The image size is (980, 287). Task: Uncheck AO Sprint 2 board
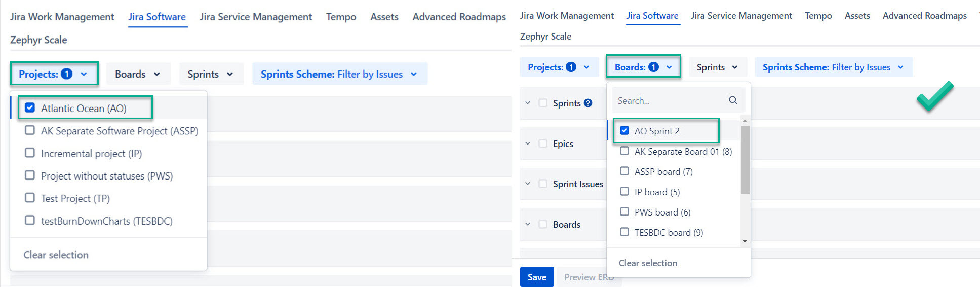pyautogui.click(x=624, y=130)
